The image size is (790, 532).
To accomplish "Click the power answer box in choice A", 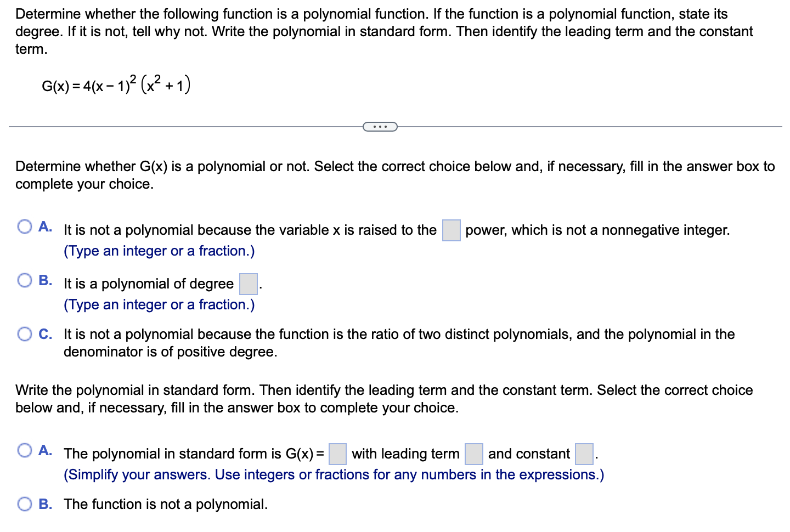I will point(450,230).
